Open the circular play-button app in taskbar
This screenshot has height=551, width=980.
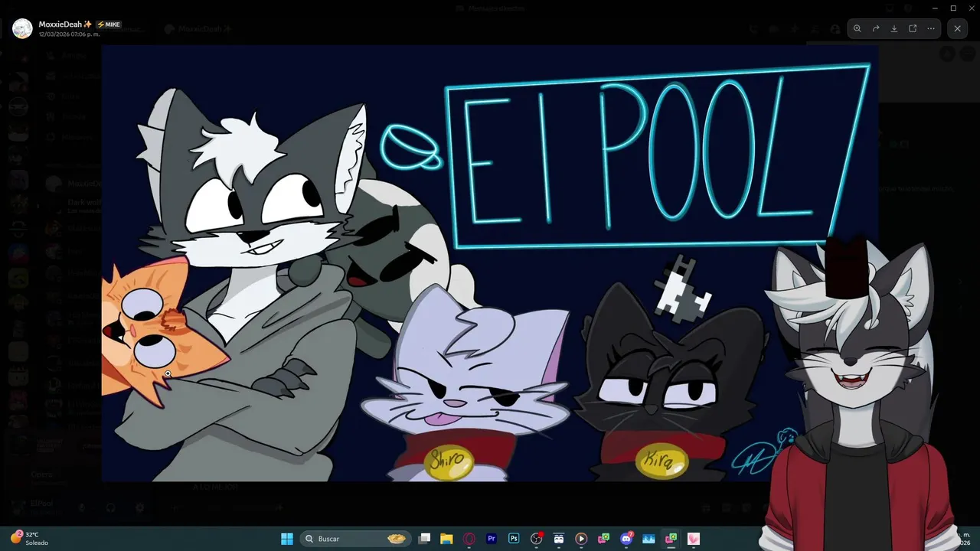pos(581,539)
